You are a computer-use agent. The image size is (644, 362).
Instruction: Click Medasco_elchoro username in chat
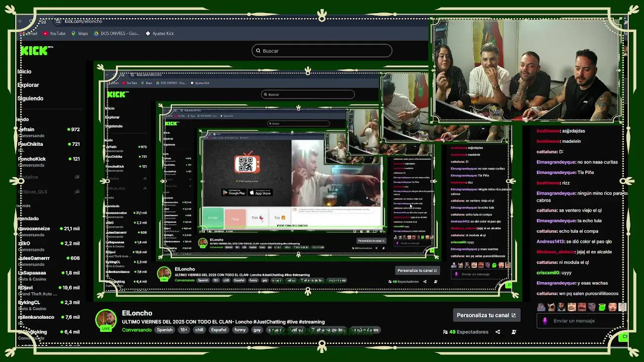coord(555,252)
